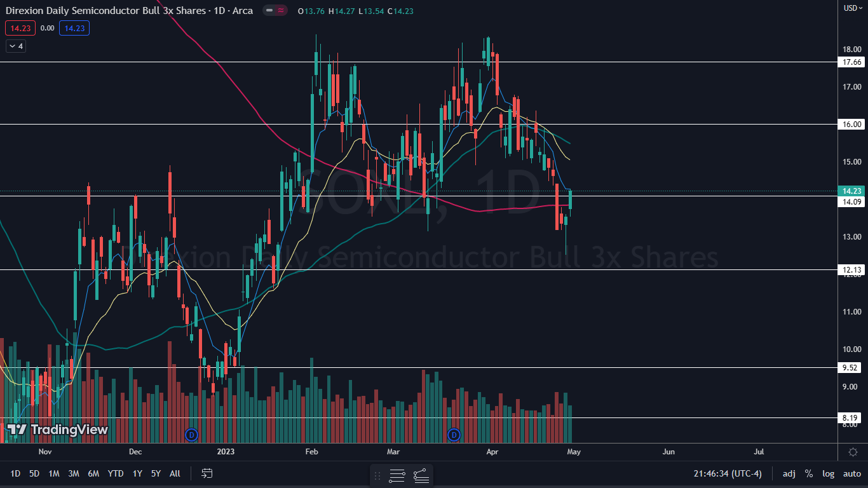Click the 14.09 horizontal line price label

pos(851,202)
